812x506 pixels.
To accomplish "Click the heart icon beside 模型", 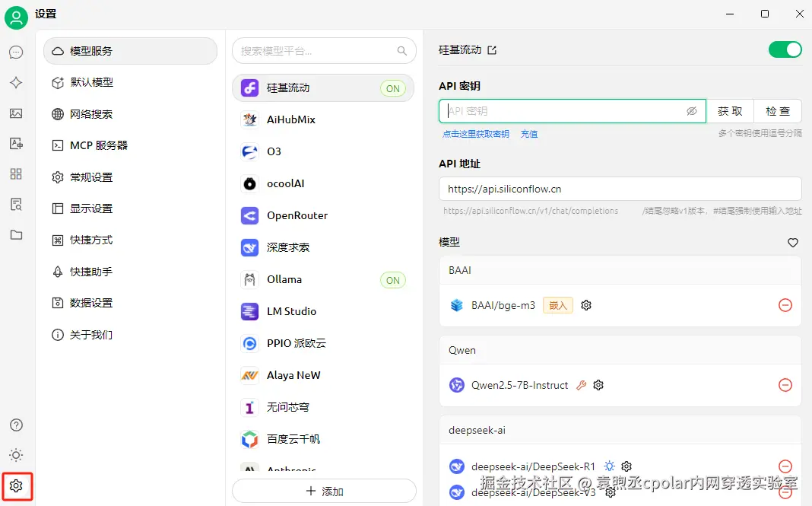I will point(793,242).
